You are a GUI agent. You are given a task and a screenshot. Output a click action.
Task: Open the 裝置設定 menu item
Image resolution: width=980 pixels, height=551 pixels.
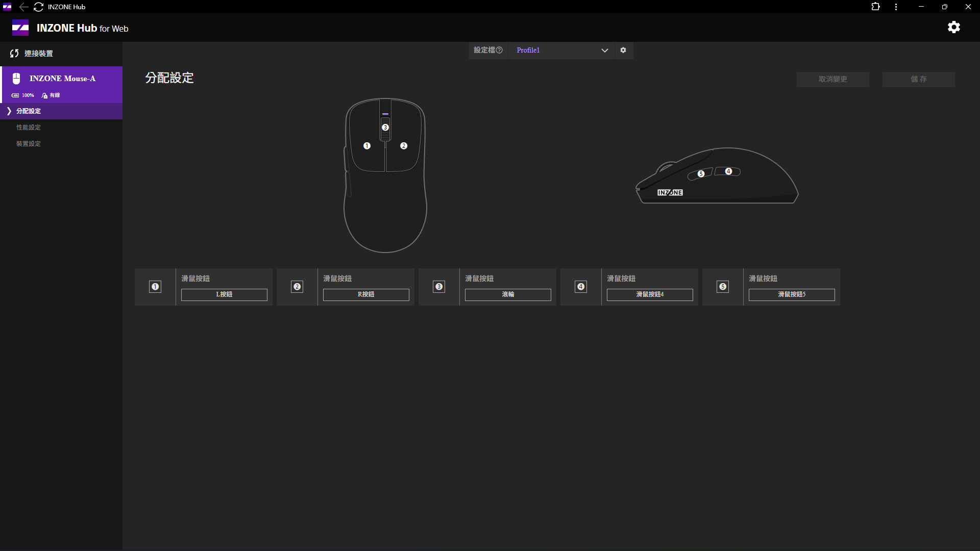click(x=29, y=144)
